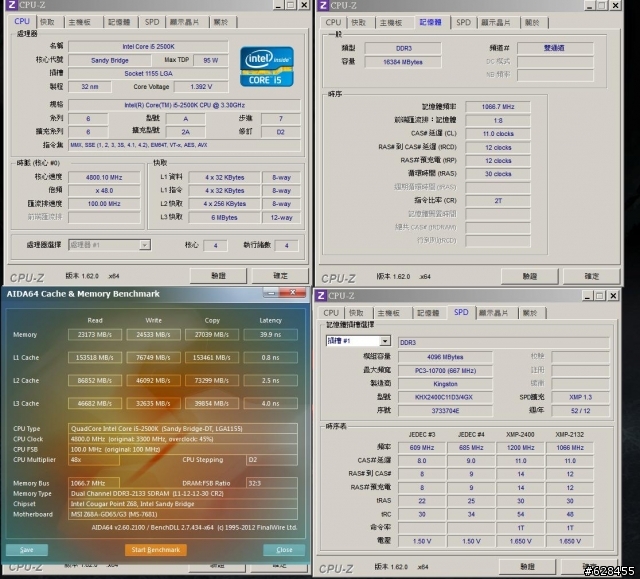Open the 主機板 tab in the CPU-Z CPU window
Screen dimensions: 640x579
[x=80, y=22]
